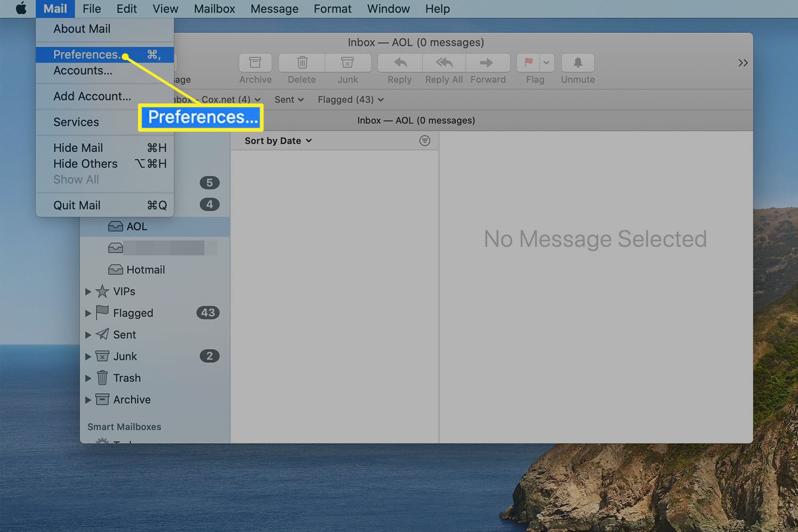Click the red Flag icon
This screenshot has height=532, width=798.
pos(528,63)
